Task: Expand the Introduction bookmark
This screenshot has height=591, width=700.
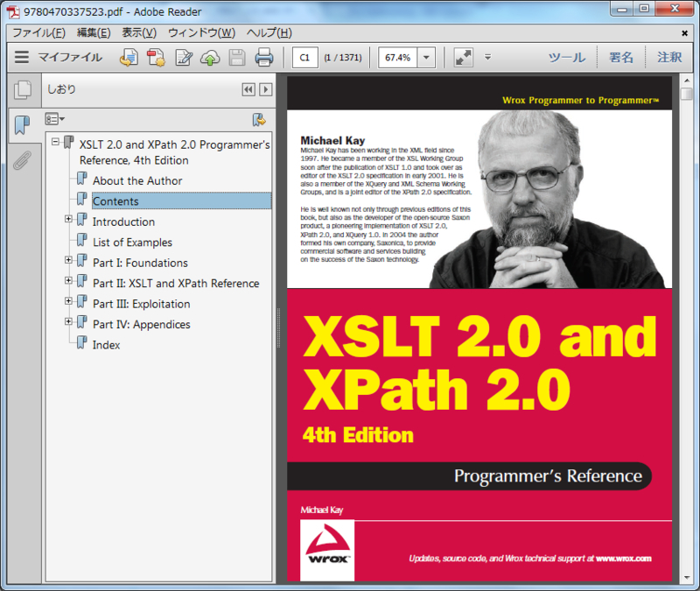Action: [71, 219]
